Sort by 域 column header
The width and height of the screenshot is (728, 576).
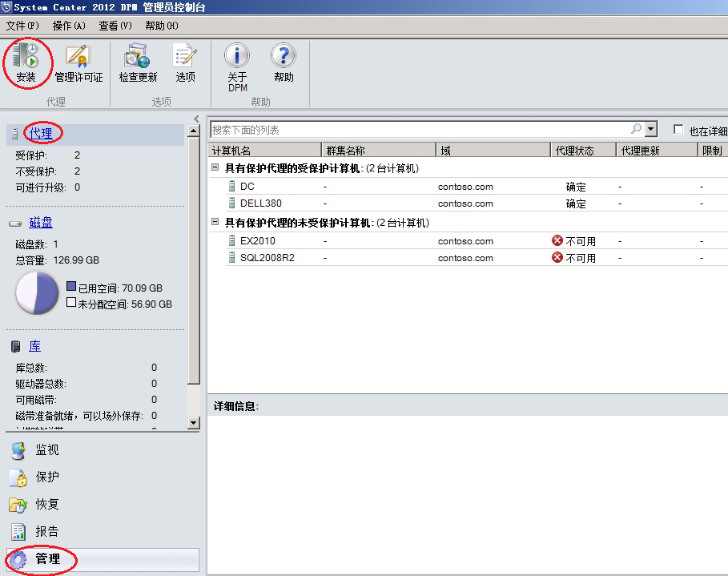[x=493, y=150]
